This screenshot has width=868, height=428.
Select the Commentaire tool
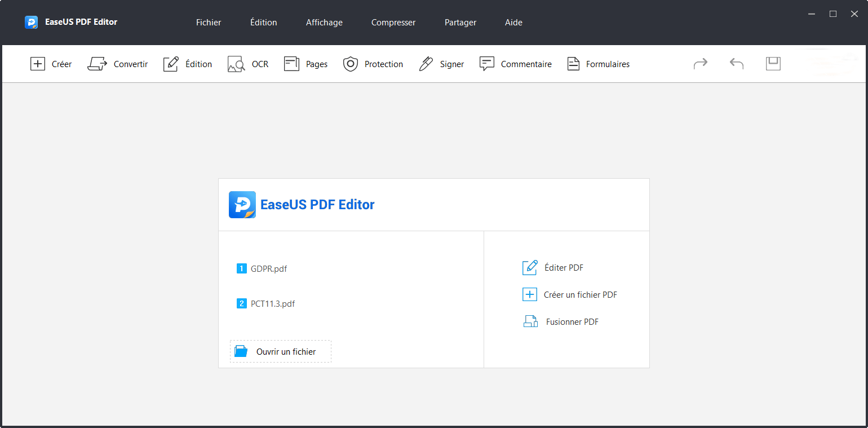pyautogui.click(x=515, y=64)
